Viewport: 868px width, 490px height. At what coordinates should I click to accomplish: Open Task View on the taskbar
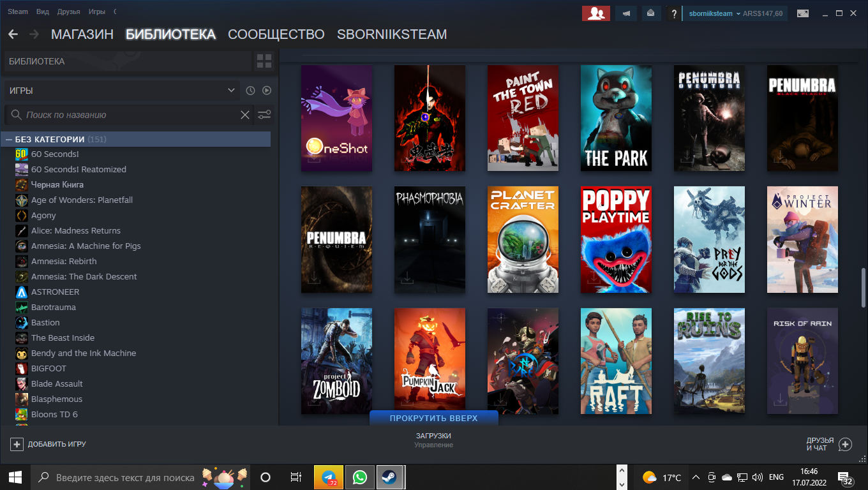[296, 477]
